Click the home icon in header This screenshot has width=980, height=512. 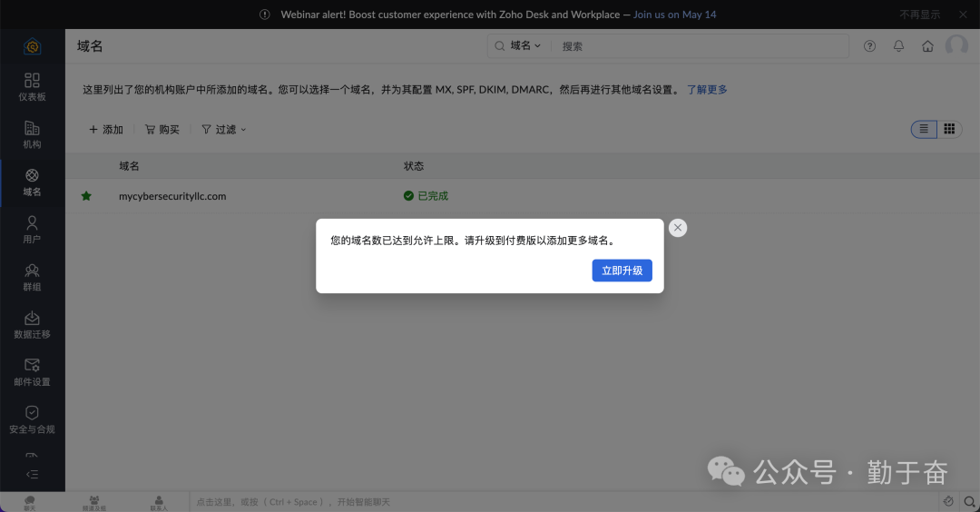[x=927, y=46]
